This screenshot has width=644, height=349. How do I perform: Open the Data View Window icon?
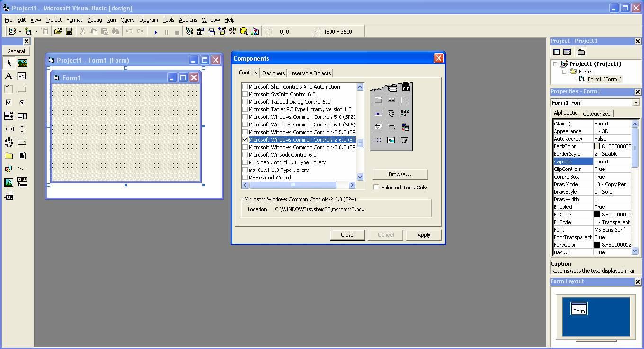pyautogui.click(x=244, y=32)
